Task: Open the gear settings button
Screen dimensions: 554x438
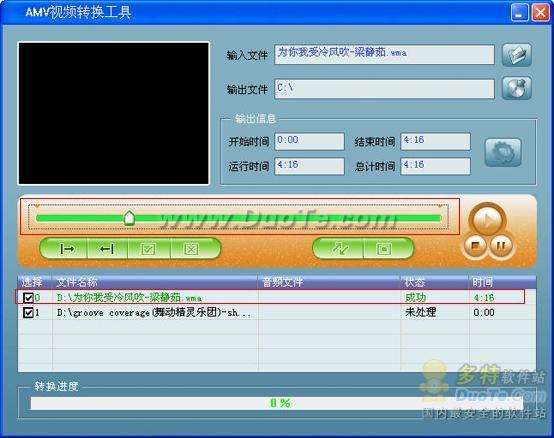Action: coord(503,153)
